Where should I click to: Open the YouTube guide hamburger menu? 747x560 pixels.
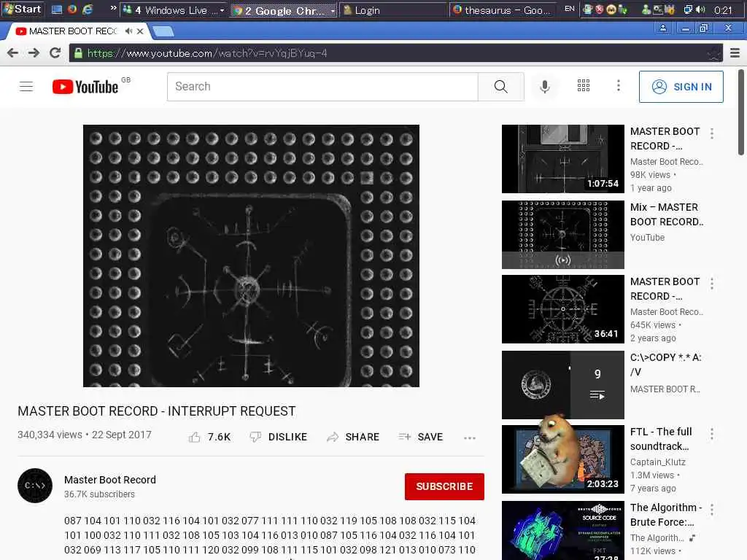[x=26, y=87]
